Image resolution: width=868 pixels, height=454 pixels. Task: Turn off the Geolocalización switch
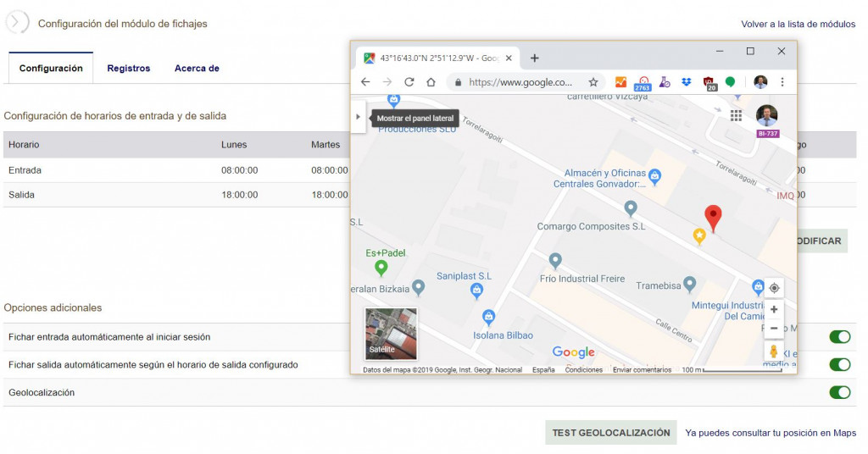click(x=839, y=392)
